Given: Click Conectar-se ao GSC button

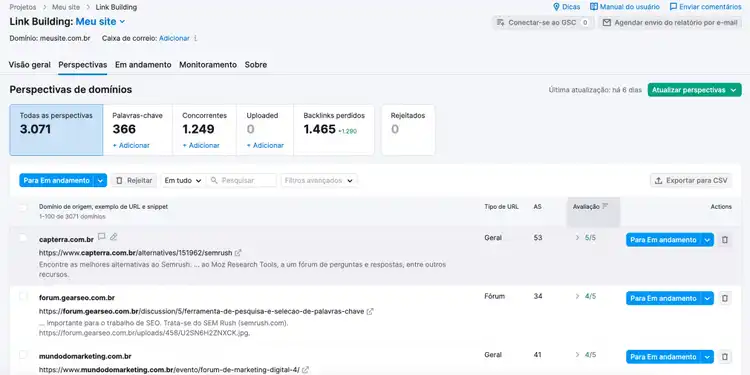Looking at the screenshot, I should point(543,22).
